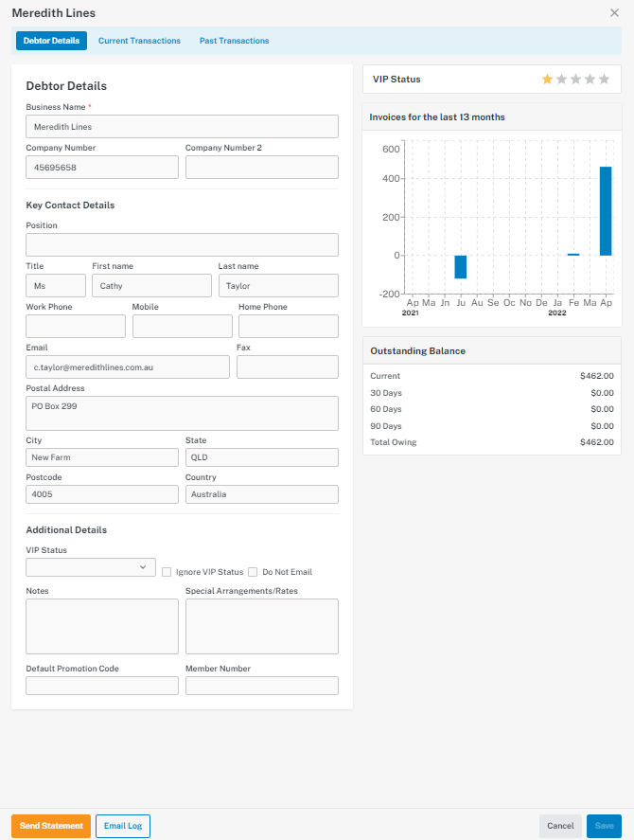Edit the Postcode field
The width and height of the screenshot is (634, 840).
click(102, 494)
